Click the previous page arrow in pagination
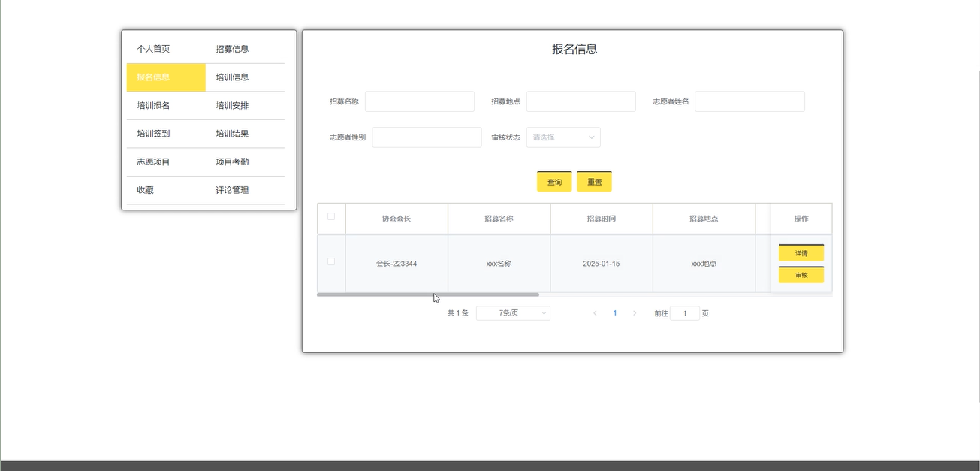This screenshot has width=980, height=471. (595, 313)
